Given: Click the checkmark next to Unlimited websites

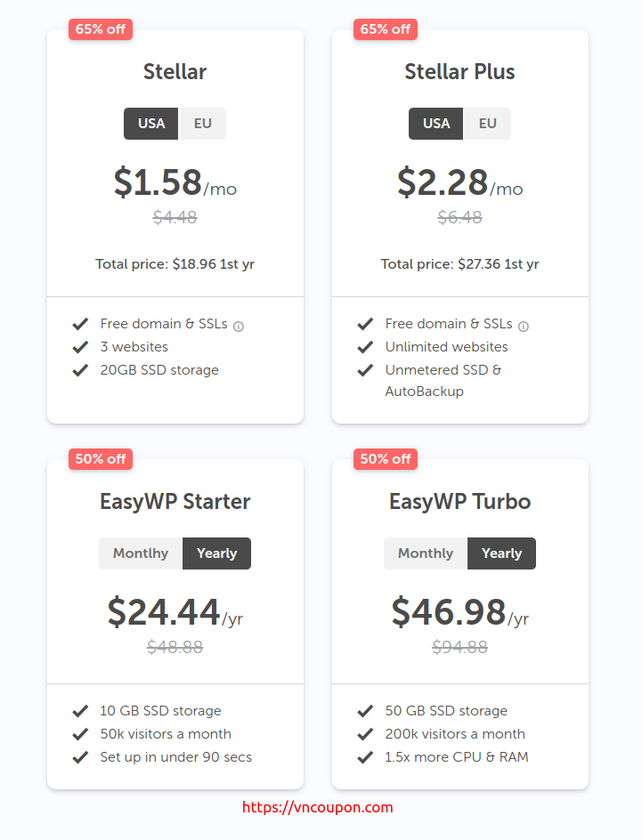Looking at the screenshot, I should click(365, 347).
